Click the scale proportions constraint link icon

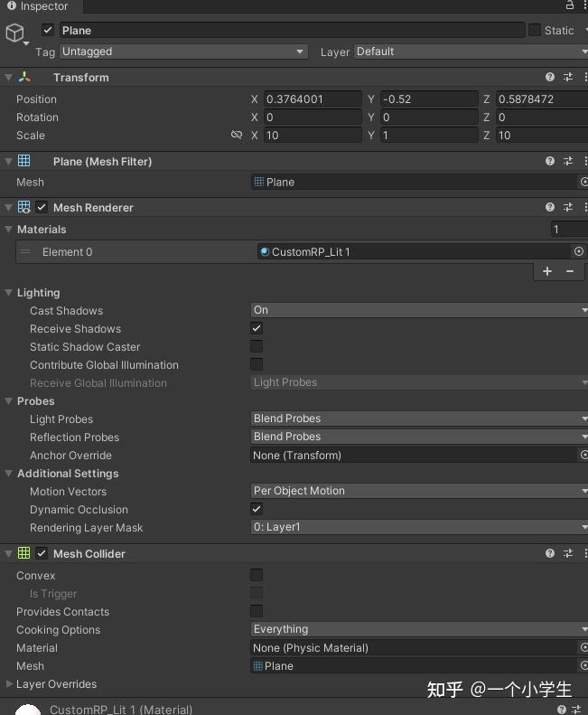237,135
